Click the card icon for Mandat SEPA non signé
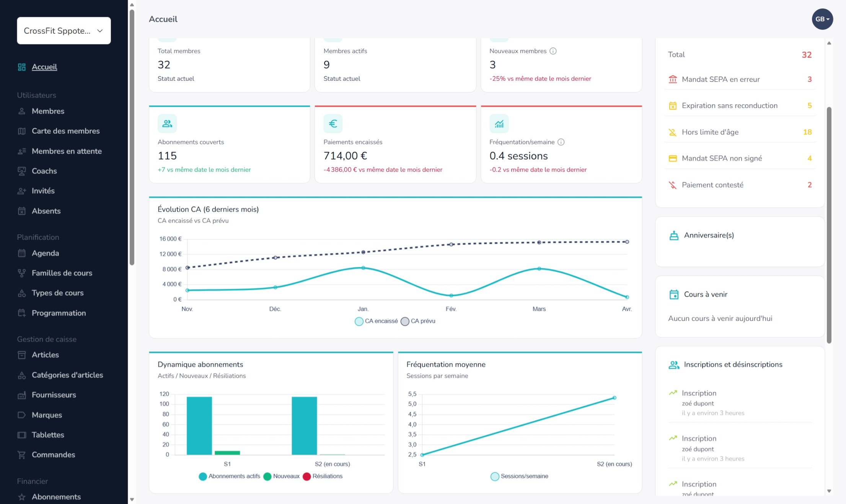The width and height of the screenshot is (846, 504). click(673, 158)
